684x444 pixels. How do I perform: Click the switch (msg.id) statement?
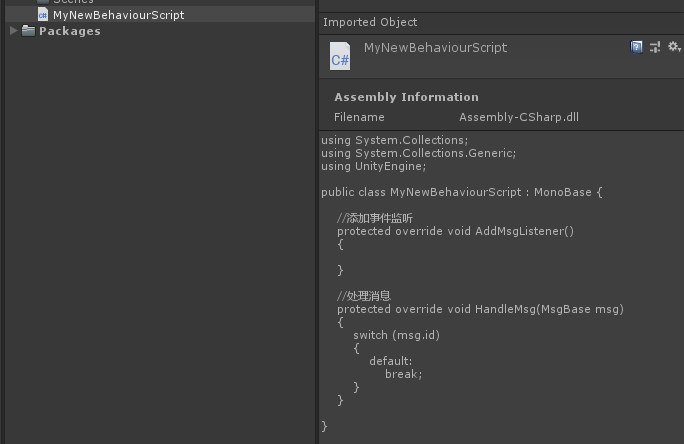(396, 335)
